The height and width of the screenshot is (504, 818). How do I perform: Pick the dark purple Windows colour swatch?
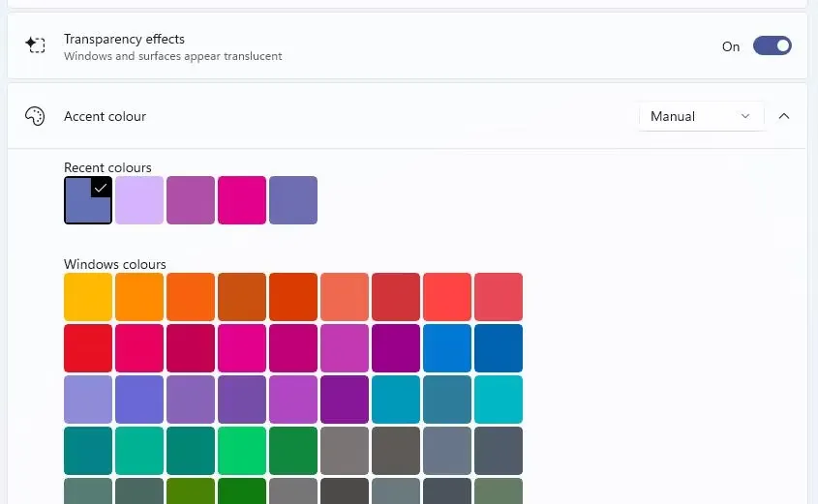coord(345,400)
